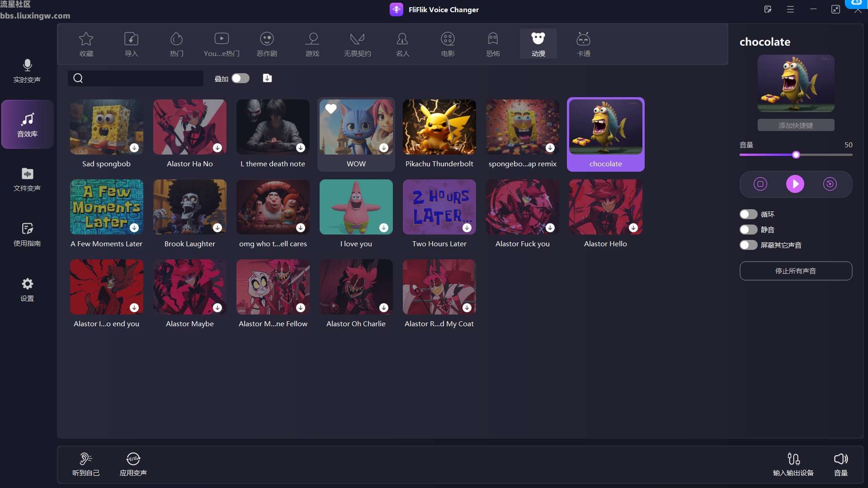Click 添加快捷键 (Add Shortcut) button
Image resolution: width=868 pixels, height=488 pixels.
click(796, 125)
